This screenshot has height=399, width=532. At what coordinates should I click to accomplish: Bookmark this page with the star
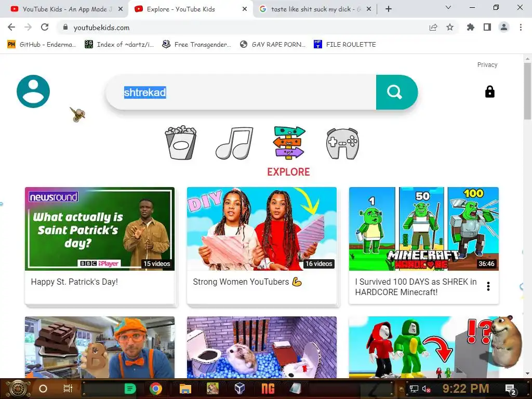coord(450,27)
